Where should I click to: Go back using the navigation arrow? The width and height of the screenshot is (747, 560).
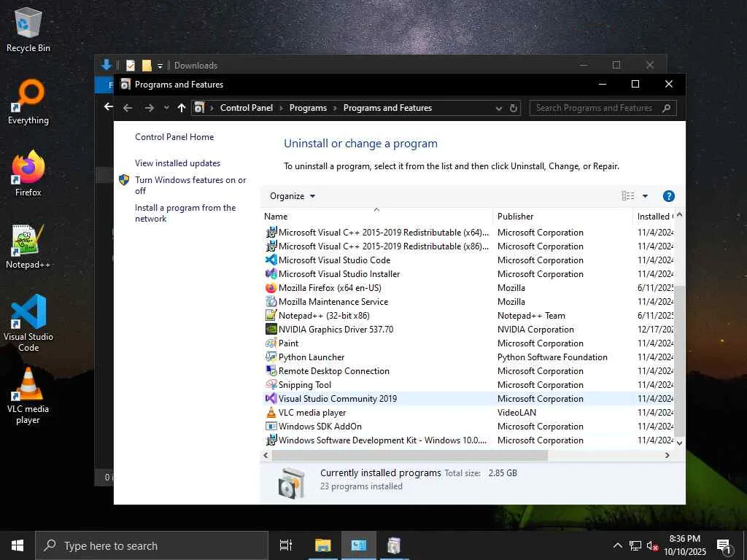(127, 108)
